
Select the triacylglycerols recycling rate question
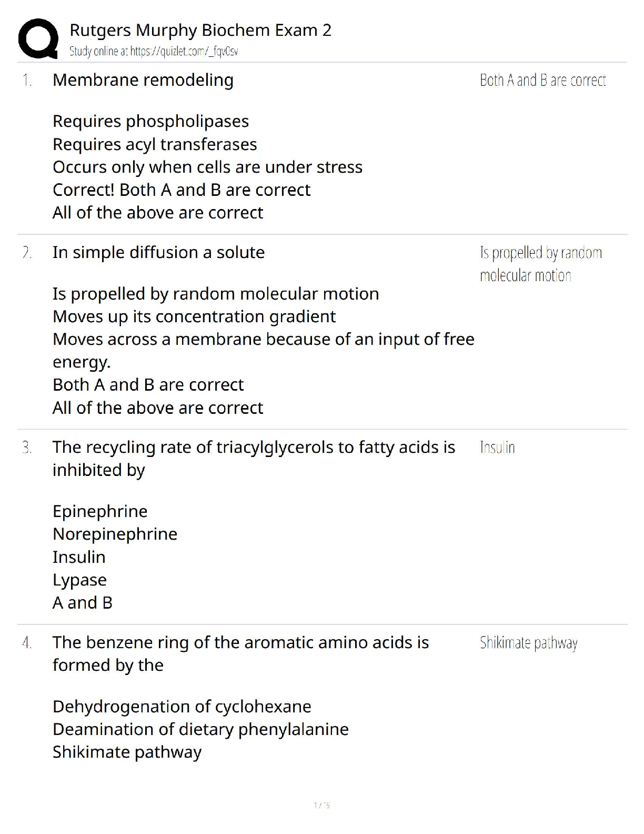(254, 458)
